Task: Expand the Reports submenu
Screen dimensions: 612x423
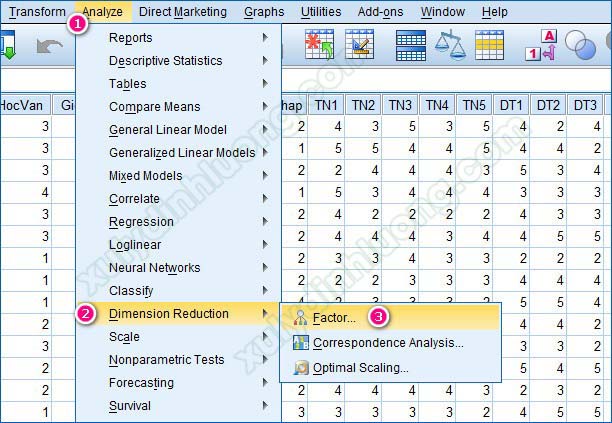Action: coord(178,37)
